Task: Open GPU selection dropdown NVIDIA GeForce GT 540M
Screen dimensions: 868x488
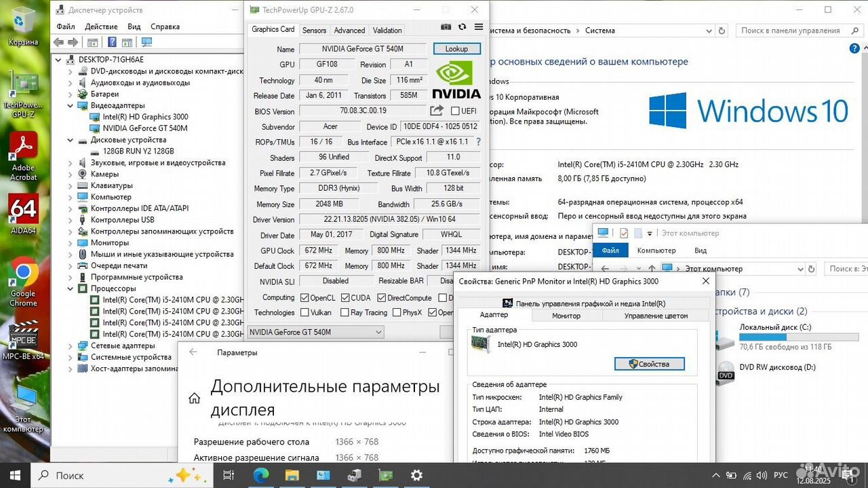Action: pyautogui.click(x=315, y=332)
